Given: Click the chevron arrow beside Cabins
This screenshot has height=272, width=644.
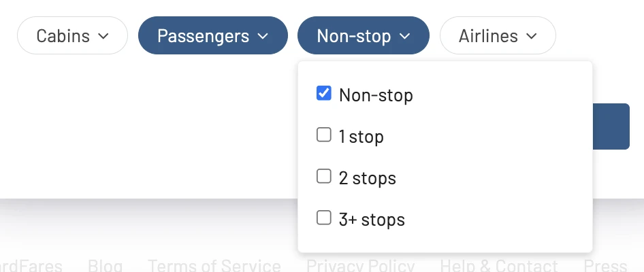Looking at the screenshot, I should 103,36.
